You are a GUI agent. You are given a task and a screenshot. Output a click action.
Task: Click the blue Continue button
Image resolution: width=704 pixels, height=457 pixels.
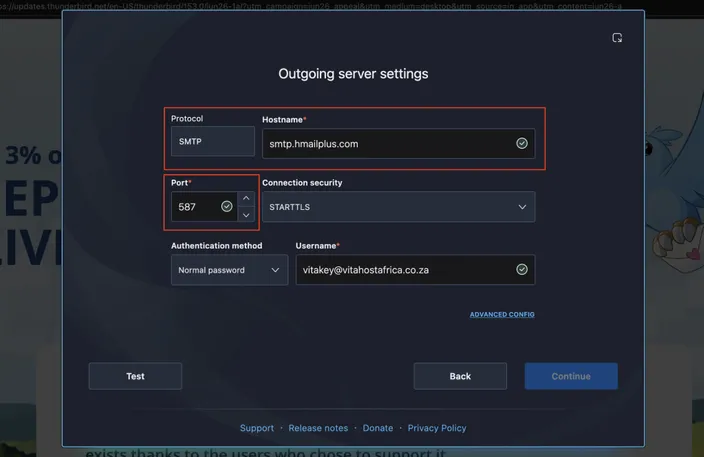click(571, 376)
